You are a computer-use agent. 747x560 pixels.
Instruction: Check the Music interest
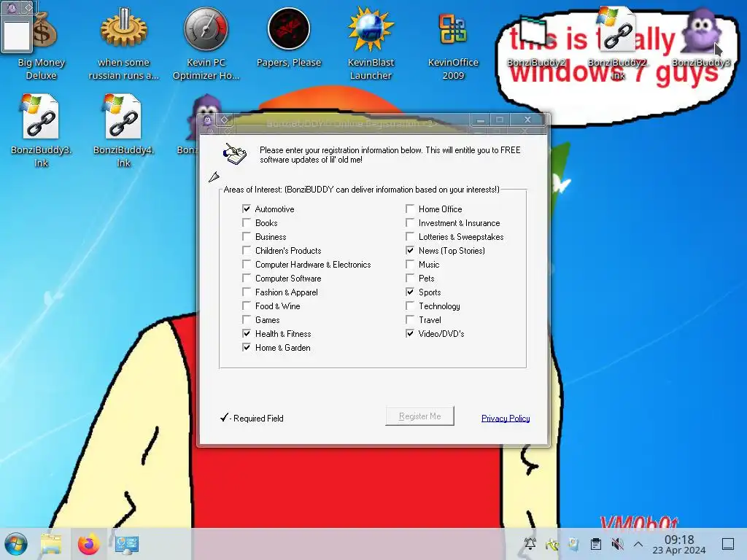coord(410,264)
